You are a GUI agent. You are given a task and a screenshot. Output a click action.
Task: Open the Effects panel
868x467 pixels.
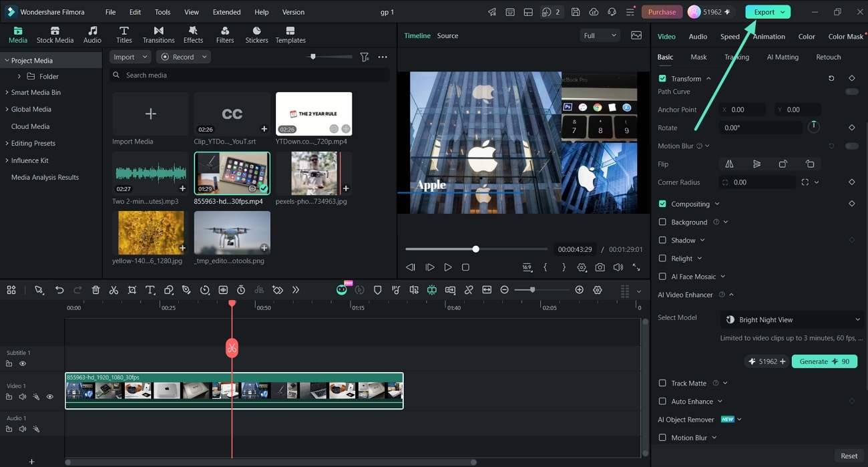(x=193, y=35)
